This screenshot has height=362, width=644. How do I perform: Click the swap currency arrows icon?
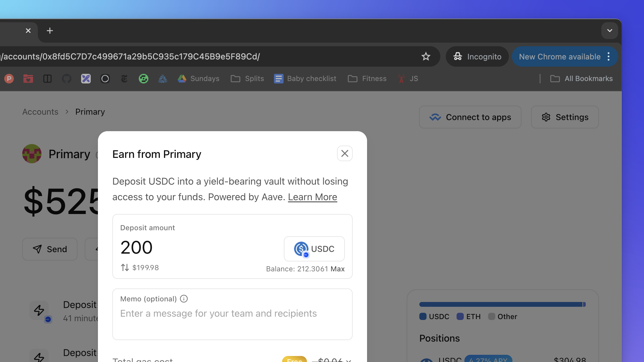pos(125,267)
